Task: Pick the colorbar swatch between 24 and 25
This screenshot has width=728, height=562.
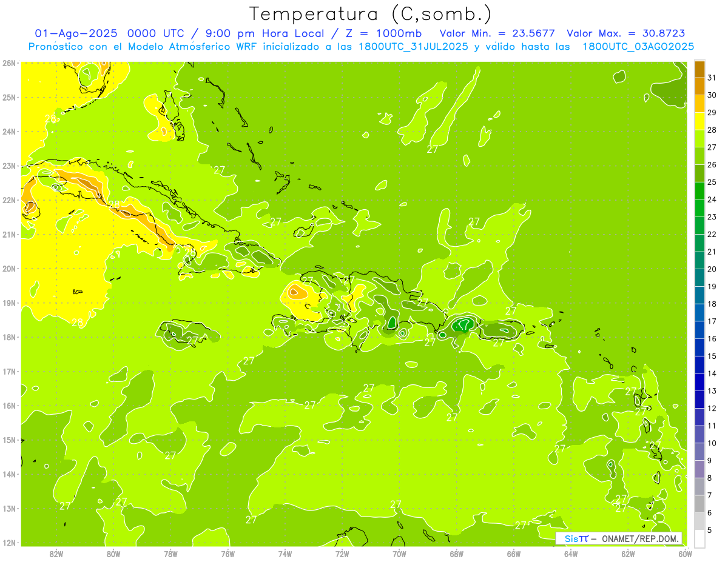Action: [699, 190]
